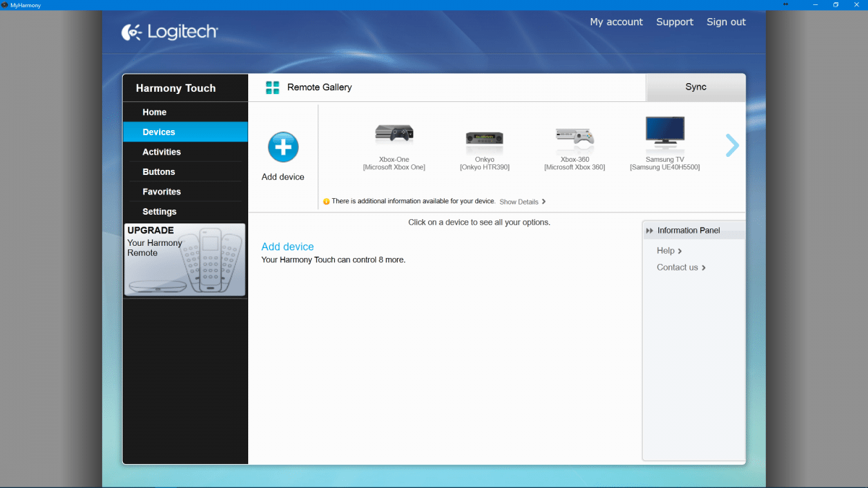Select the Xbox-One console icon
Viewport: 868px width, 488px height.
[x=394, y=134]
